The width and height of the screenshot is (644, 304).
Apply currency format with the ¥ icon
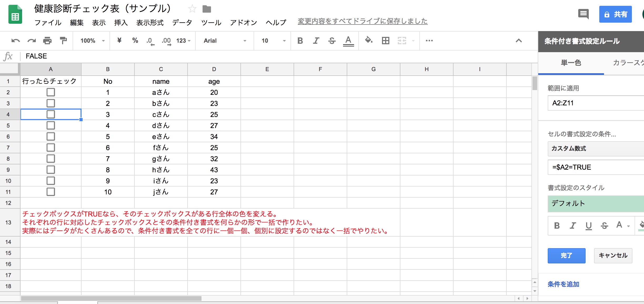(120, 41)
